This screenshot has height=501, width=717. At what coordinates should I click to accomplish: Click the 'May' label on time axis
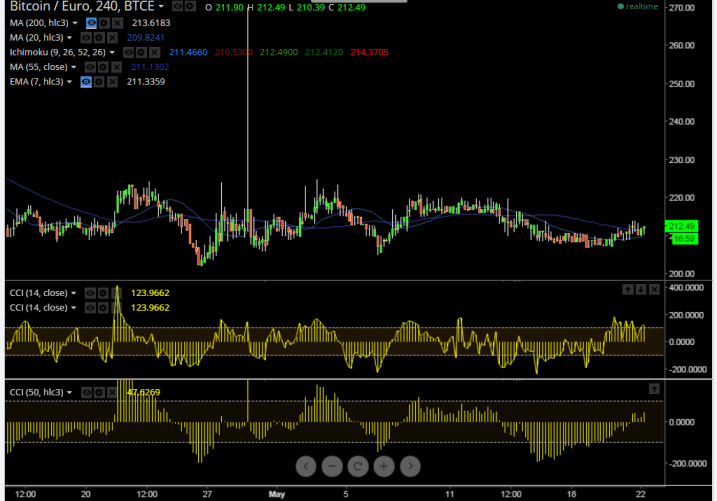(277, 494)
